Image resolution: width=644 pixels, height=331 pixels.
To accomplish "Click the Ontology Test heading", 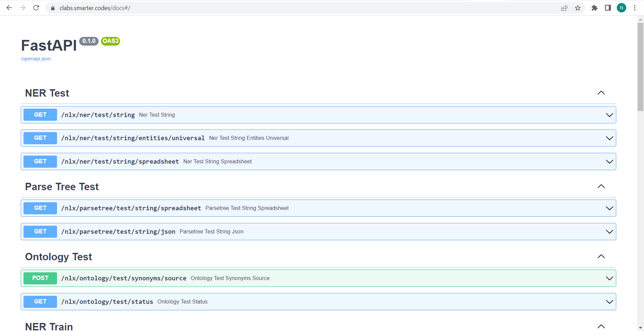I will tap(58, 257).
